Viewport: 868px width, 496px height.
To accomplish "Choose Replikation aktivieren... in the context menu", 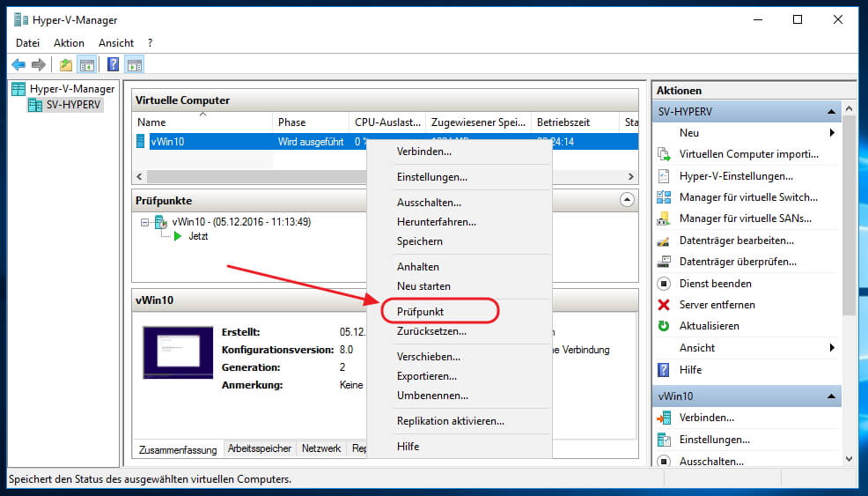I will tap(460, 420).
